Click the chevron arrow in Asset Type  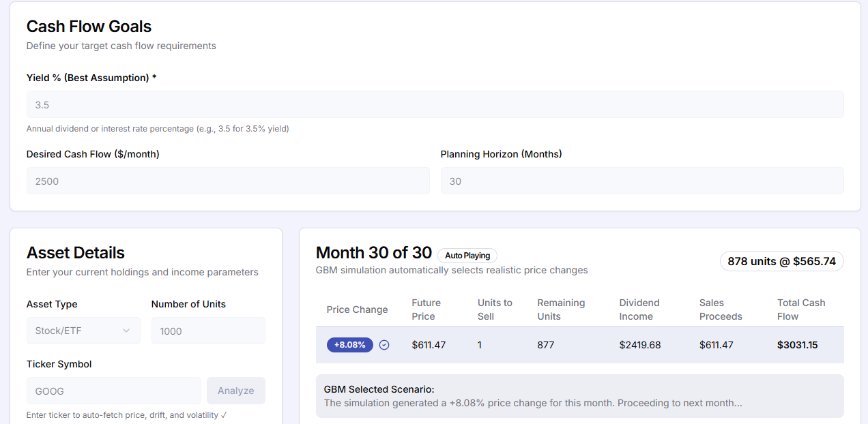(126, 331)
